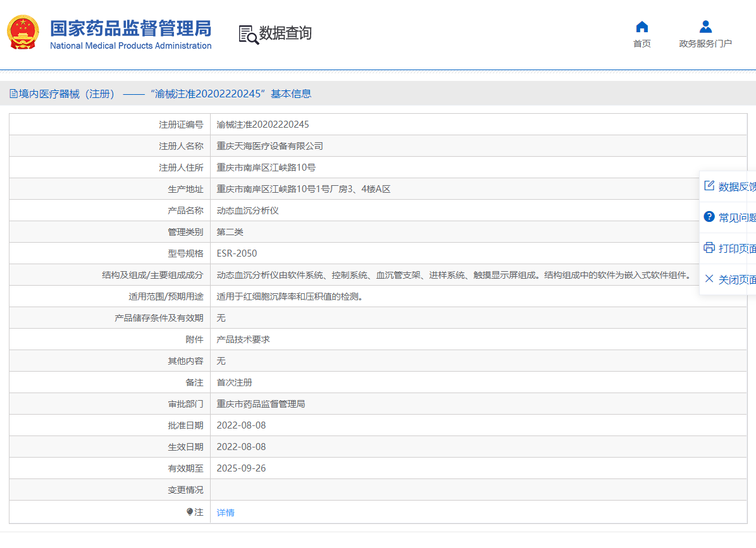Click 产品技术要求 attachment value
756x548 pixels.
(243, 339)
